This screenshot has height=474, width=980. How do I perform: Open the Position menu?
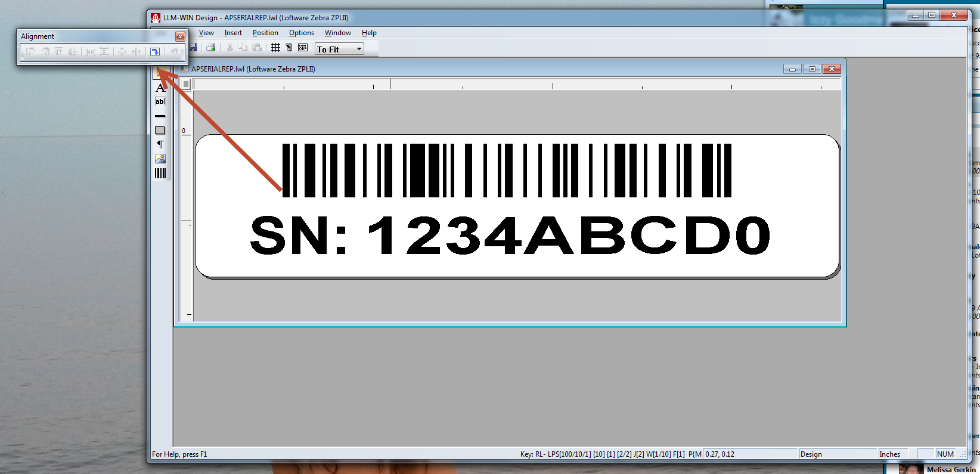point(265,33)
